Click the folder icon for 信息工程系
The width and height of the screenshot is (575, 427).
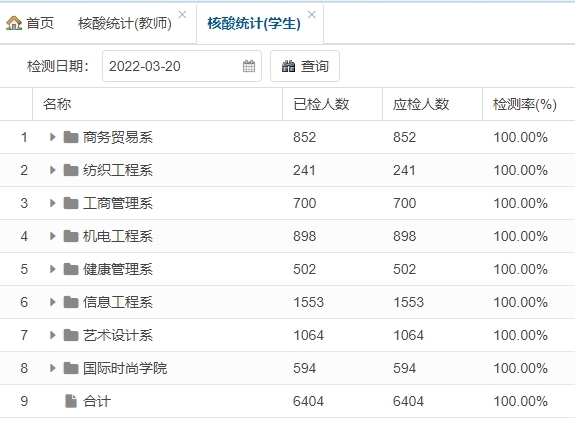click(x=71, y=302)
